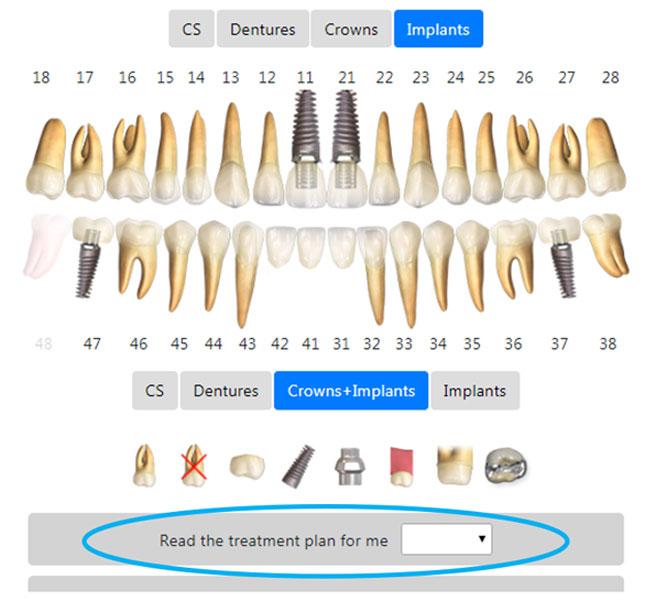The image size is (660, 600).
Task: Select the implant screw icon
Action: [x=298, y=466]
